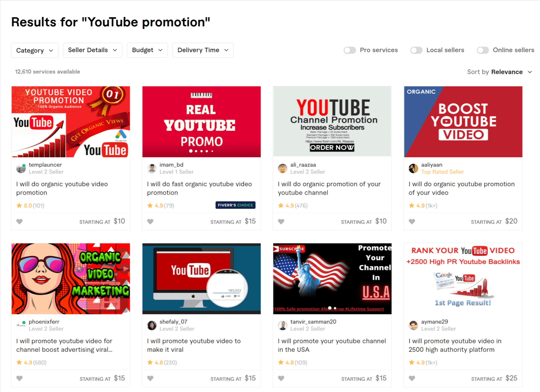Open the Category filter dropdown
The image size is (540, 392).
(35, 50)
